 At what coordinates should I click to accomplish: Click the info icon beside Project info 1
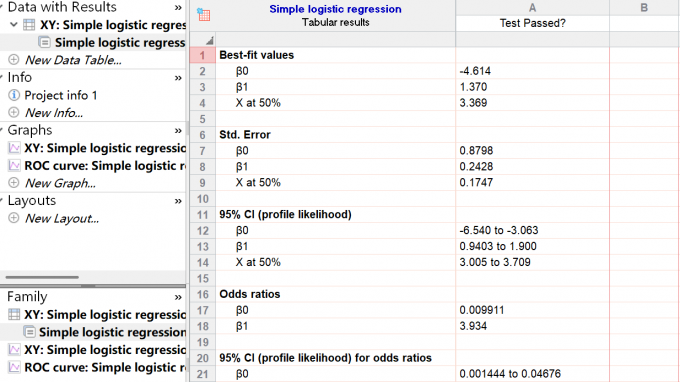[14, 95]
